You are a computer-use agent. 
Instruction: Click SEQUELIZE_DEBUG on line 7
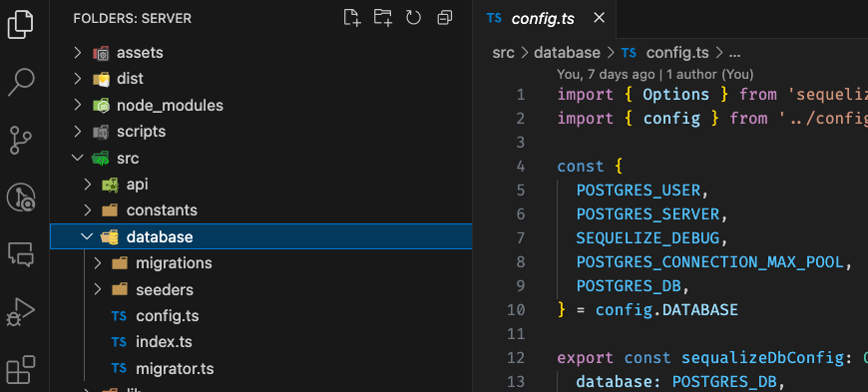click(x=649, y=238)
